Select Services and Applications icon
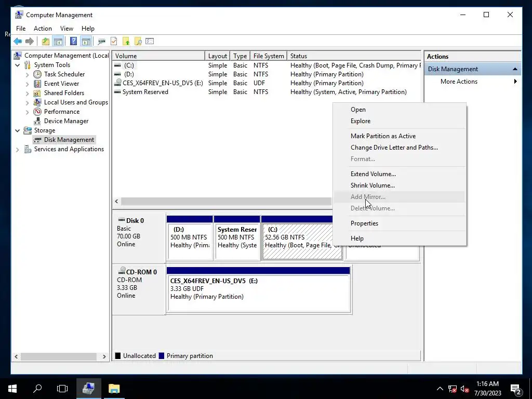This screenshot has height=399, width=532. (28, 149)
